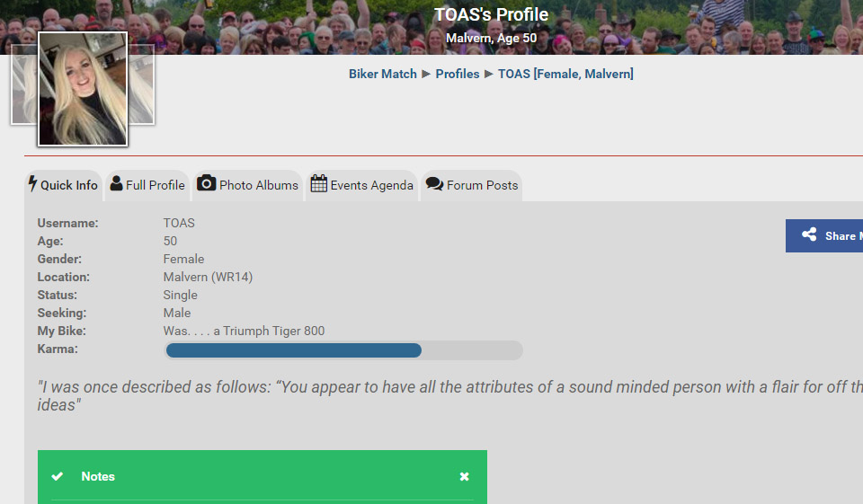The height and width of the screenshot is (504, 863).
Task: Follow the Biker Match breadcrumb link
Action: tap(383, 74)
